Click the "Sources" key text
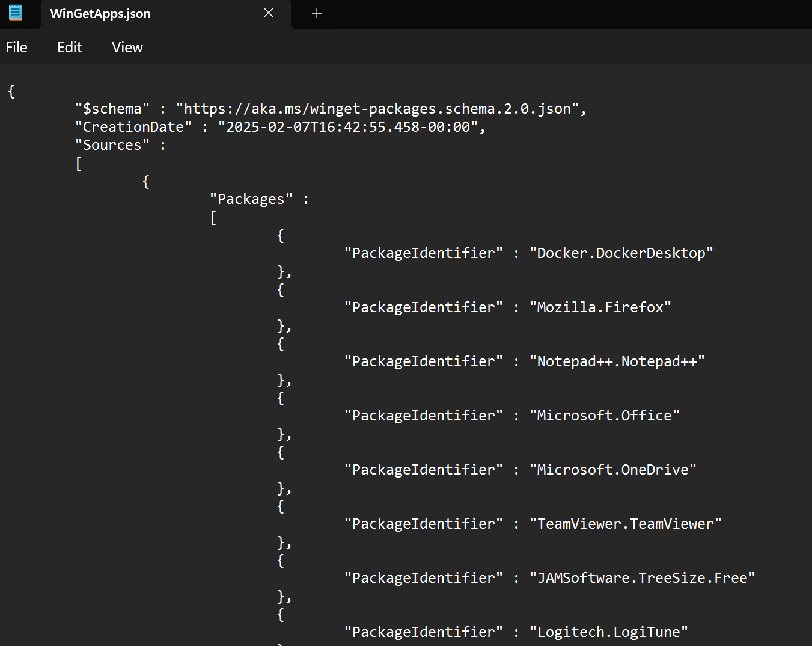Screen dimensions: 812x646 (112, 145)
